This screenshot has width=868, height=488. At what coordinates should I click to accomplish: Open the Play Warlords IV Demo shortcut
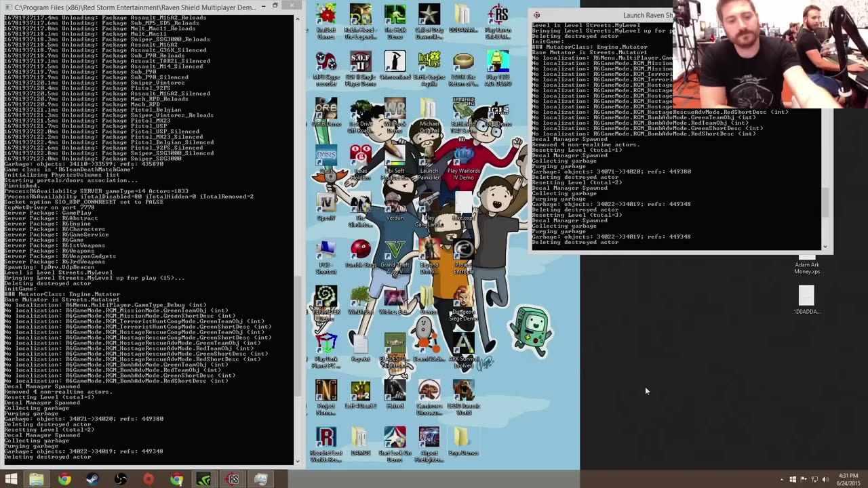click(463, 163)
